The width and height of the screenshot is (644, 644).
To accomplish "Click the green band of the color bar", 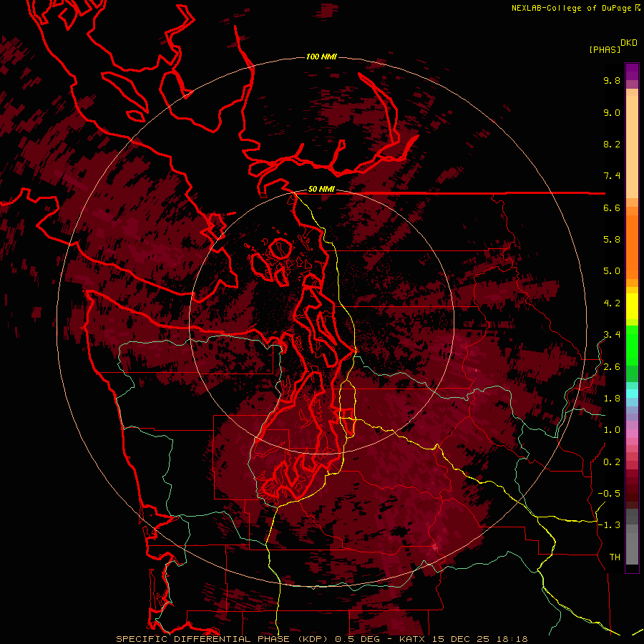I will 632,352.
